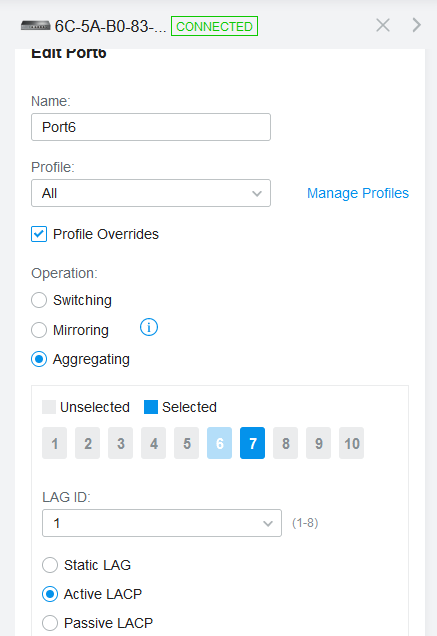The width and height of the screenshot is (437, 636).
Task: Click the switch device icon in header
Action: (36, 26)
